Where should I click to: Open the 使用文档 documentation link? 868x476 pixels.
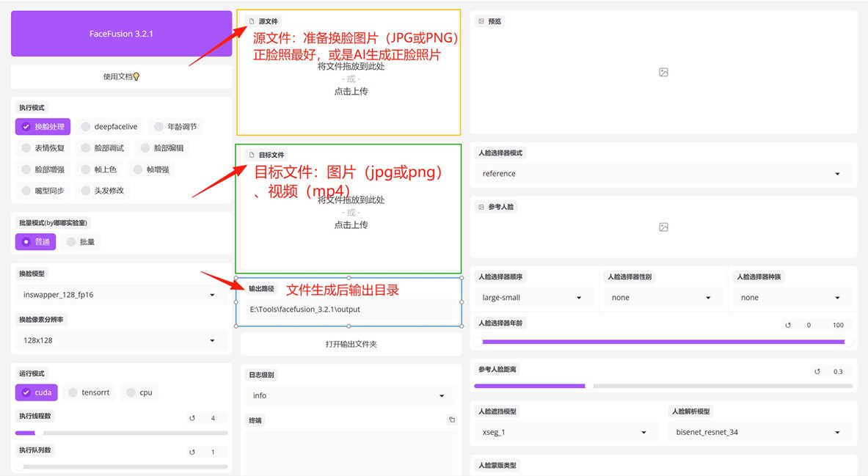[x=121, y=76]
